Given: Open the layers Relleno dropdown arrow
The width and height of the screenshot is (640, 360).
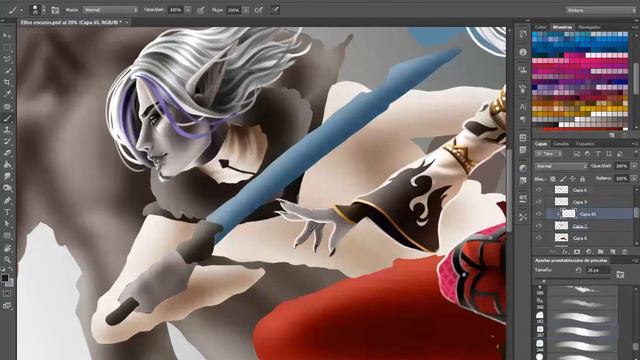Looking at the screenshot, I should tap(634, 178).
